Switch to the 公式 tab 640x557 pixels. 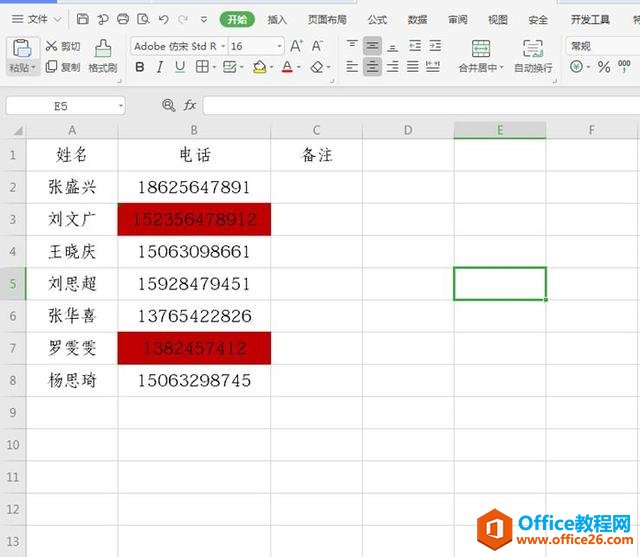(x=377, y=19)
